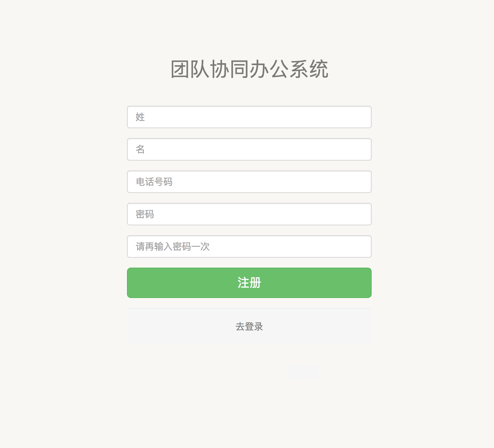Click the faint gray box below the login panel

tap(302, 372)
